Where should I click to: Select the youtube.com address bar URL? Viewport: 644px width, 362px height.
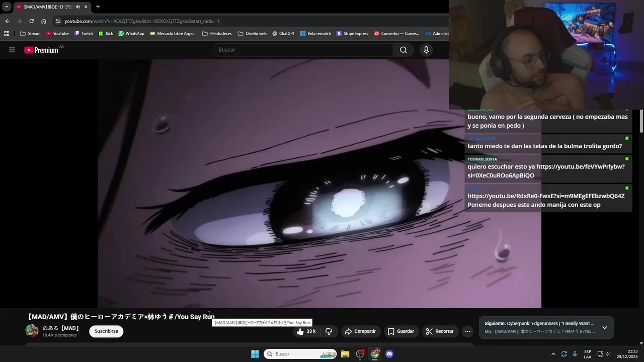click(142, 21)
